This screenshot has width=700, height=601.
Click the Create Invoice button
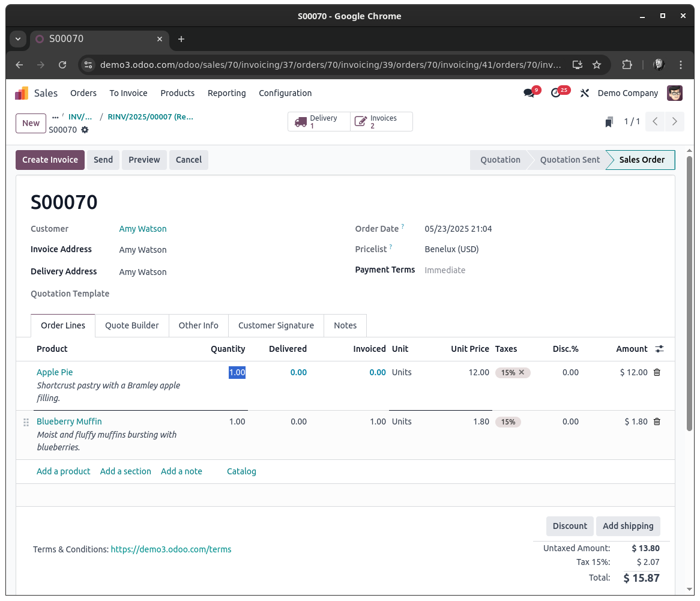50,160
